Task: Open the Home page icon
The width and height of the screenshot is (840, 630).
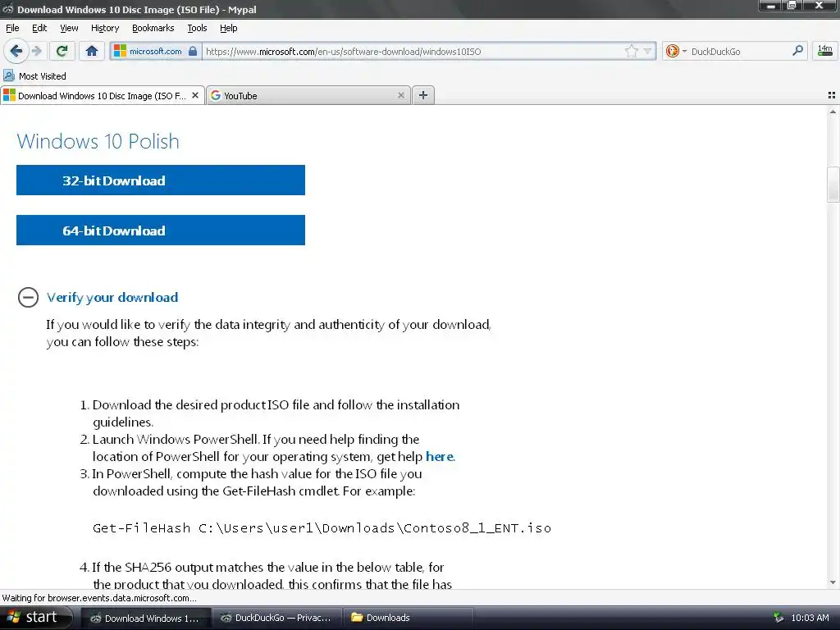Action: pos(92,51)
